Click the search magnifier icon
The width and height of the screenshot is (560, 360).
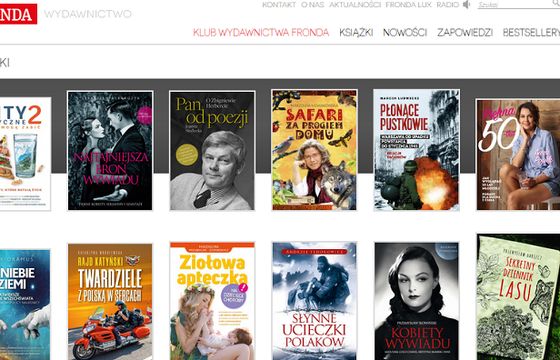pyautogui.click(x=556, y=3)
